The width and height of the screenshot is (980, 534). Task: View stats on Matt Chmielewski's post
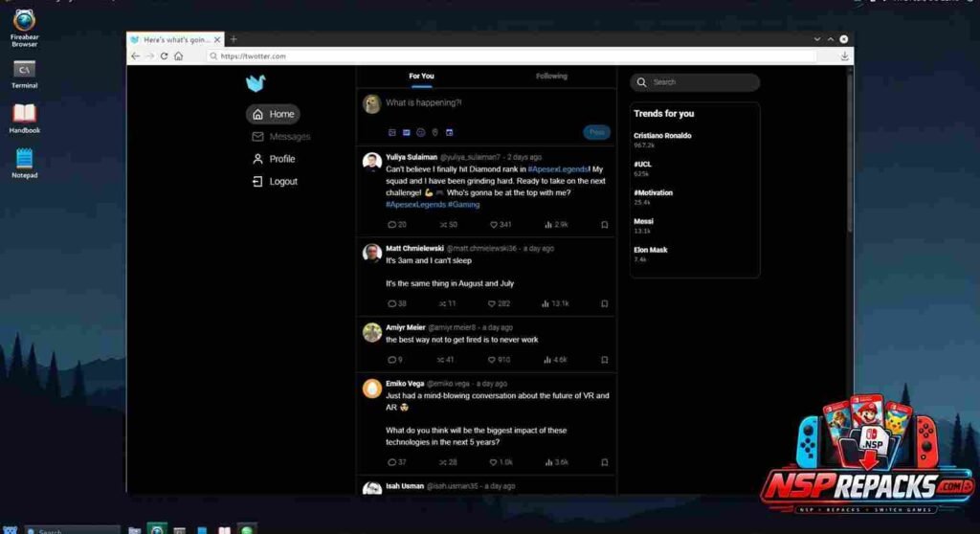click(555, 304)
